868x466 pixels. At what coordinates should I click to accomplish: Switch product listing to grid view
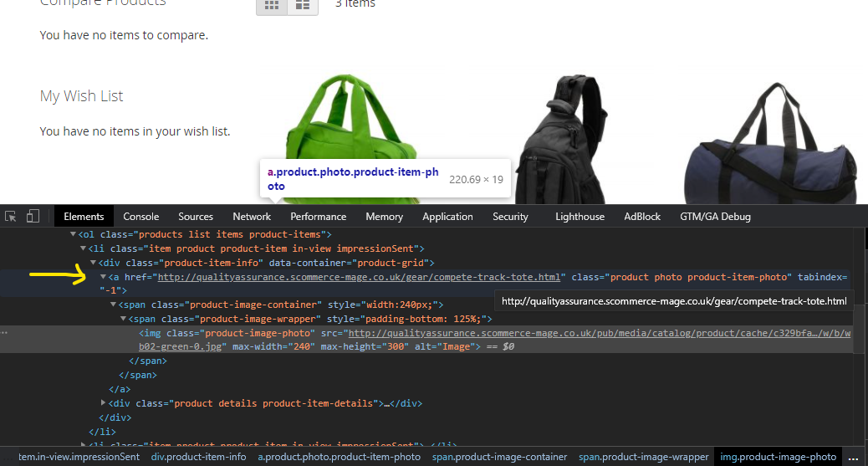tap(272, 5)
